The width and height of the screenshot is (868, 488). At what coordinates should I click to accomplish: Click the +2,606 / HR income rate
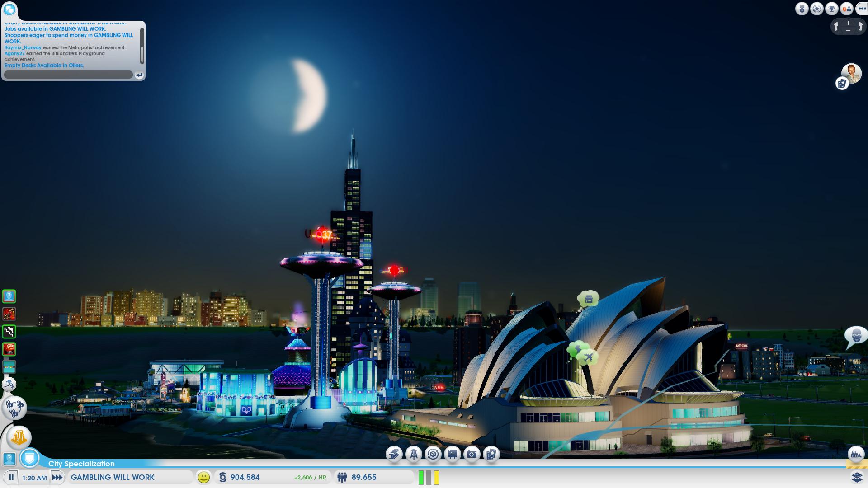[x=310, y=478]
